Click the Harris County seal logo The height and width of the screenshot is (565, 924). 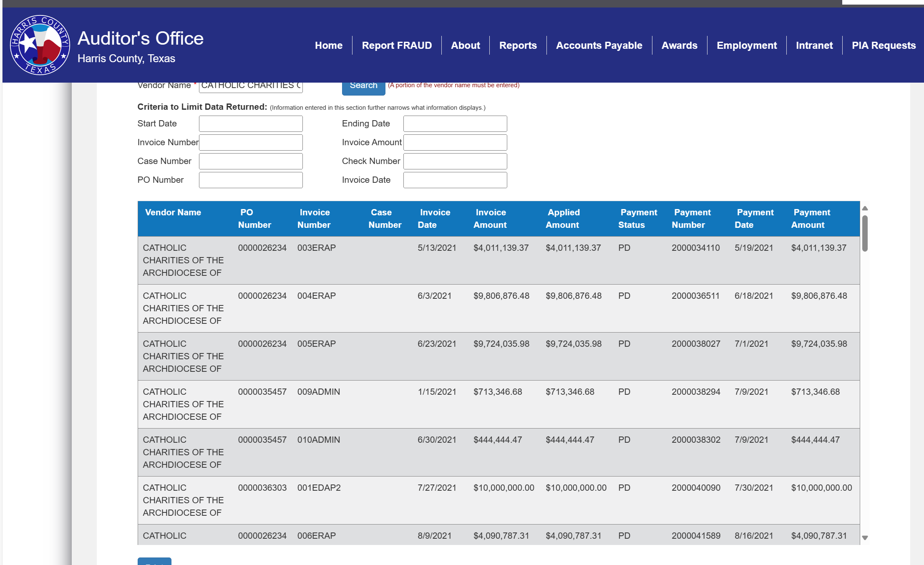pyautogui.click(x=40, y=45)
